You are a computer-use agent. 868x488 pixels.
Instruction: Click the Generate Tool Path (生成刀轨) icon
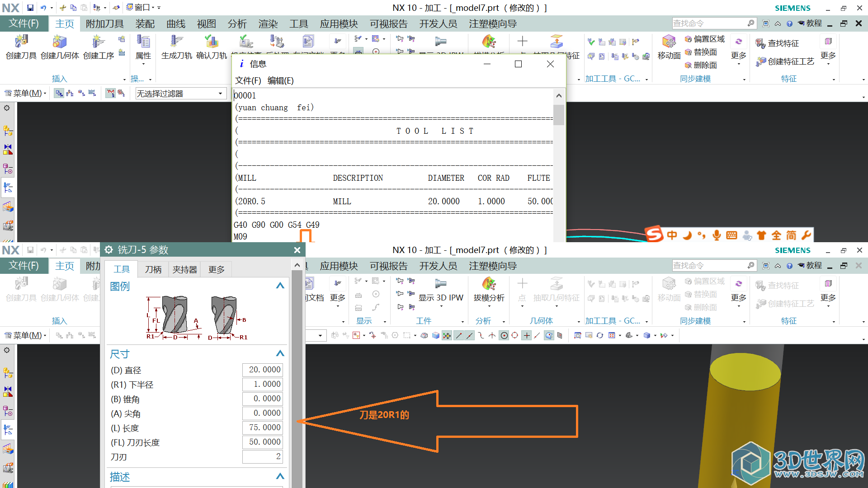177,42
